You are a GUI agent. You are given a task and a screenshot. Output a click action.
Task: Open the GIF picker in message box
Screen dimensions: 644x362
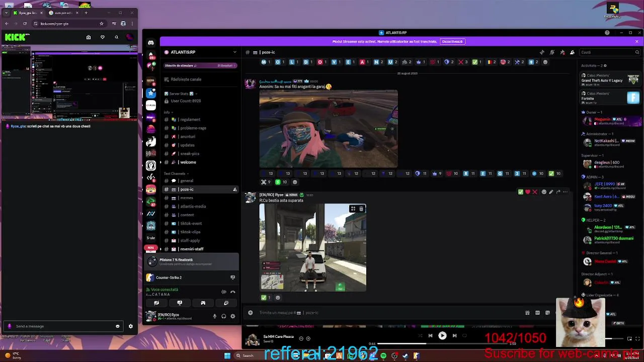click(x=537, y=313)
